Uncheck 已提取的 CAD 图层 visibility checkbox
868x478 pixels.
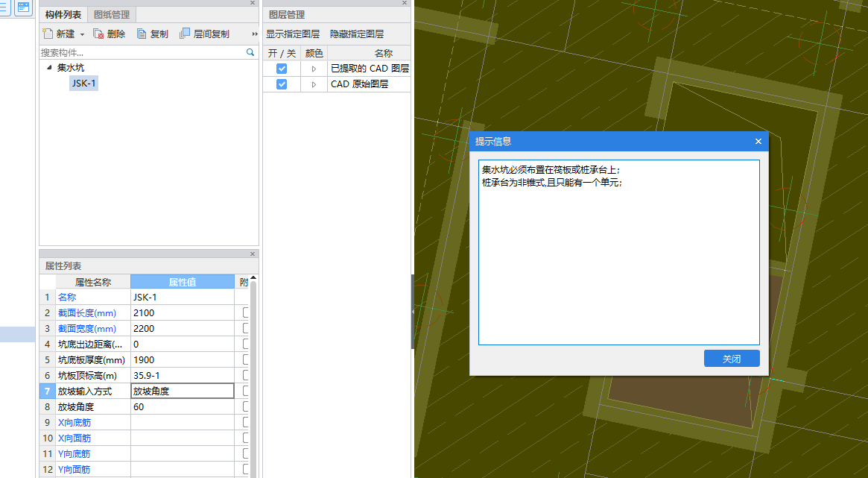282,69
